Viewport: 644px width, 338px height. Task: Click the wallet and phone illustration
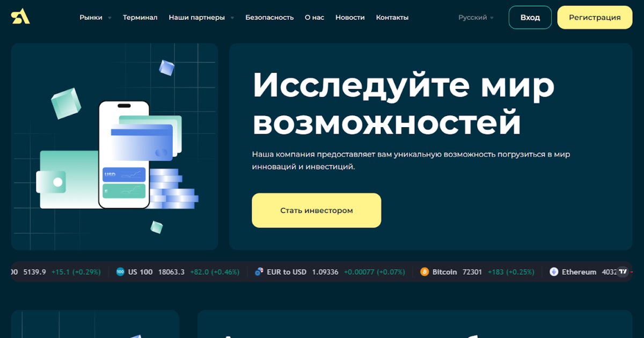pyautogui.click(x=114, y=146)
